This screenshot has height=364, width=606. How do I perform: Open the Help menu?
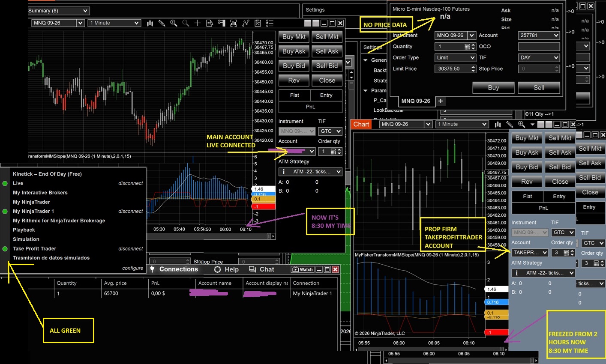click(x=226, y=269)
